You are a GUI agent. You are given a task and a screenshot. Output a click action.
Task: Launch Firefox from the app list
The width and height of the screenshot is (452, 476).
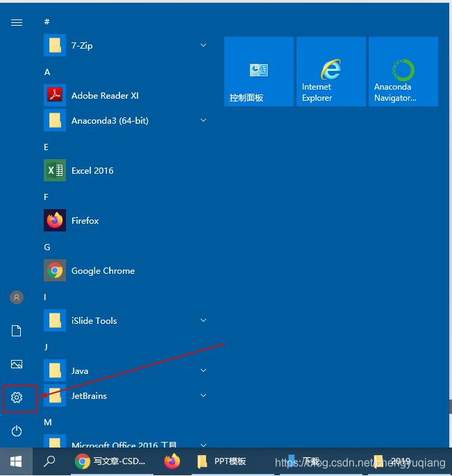point(126,220)
